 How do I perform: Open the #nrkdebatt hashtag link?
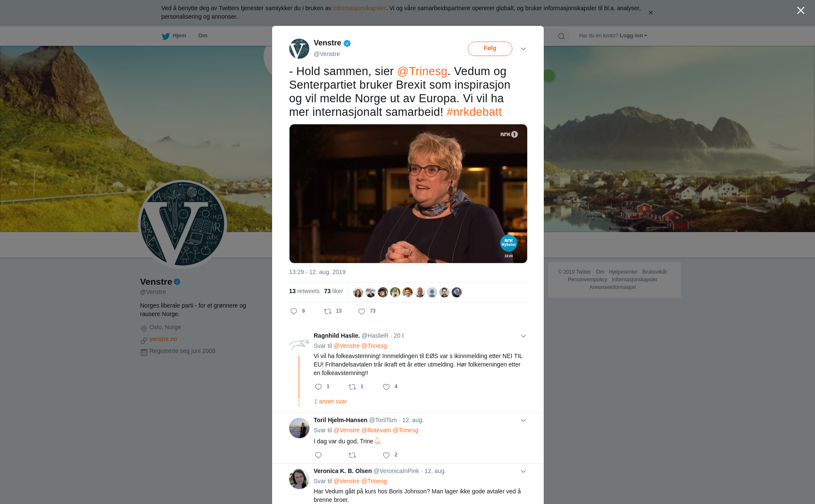pyautogui.click(x=474, y=112)
